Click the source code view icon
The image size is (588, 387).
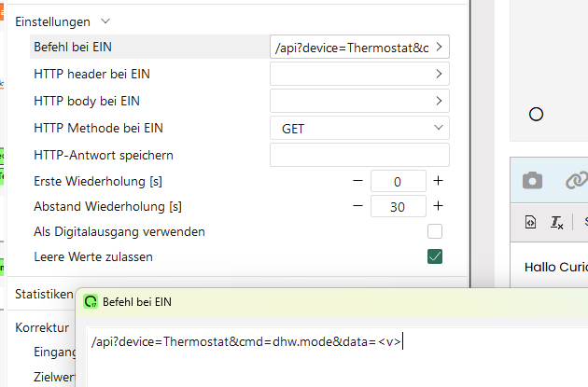pyautogui.click(x=530, y=222)
